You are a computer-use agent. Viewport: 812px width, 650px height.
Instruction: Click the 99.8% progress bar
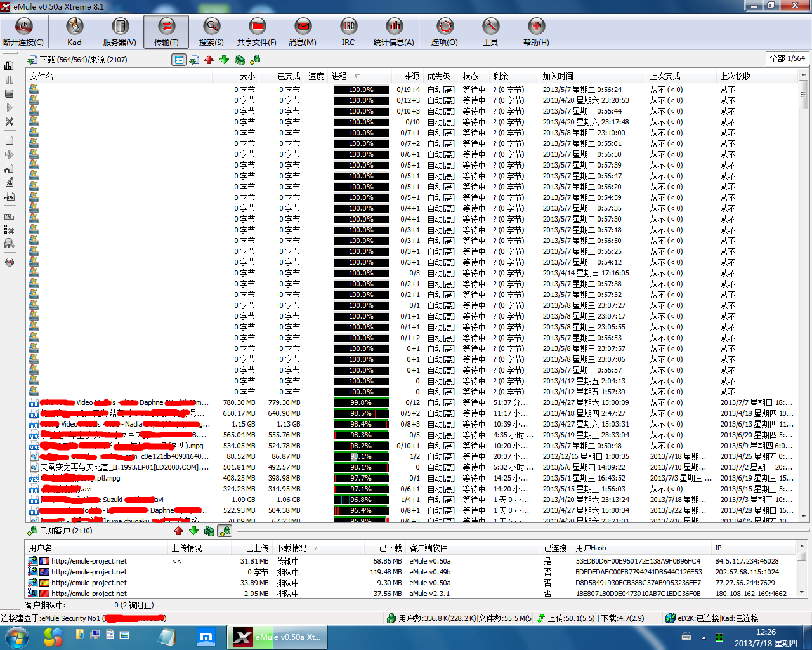click(x=361, y=402)
